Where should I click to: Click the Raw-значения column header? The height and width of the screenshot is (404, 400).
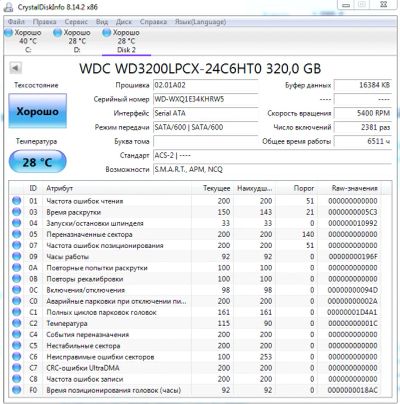pyautogui.click(x=354, y=188)
